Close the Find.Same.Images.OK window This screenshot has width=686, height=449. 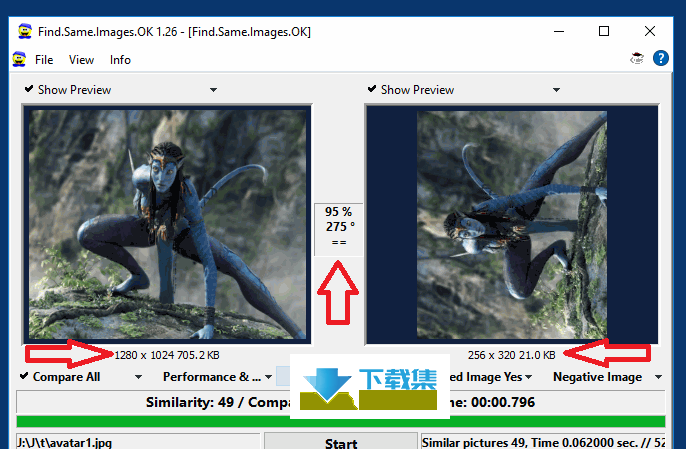[x=650, y=32]
